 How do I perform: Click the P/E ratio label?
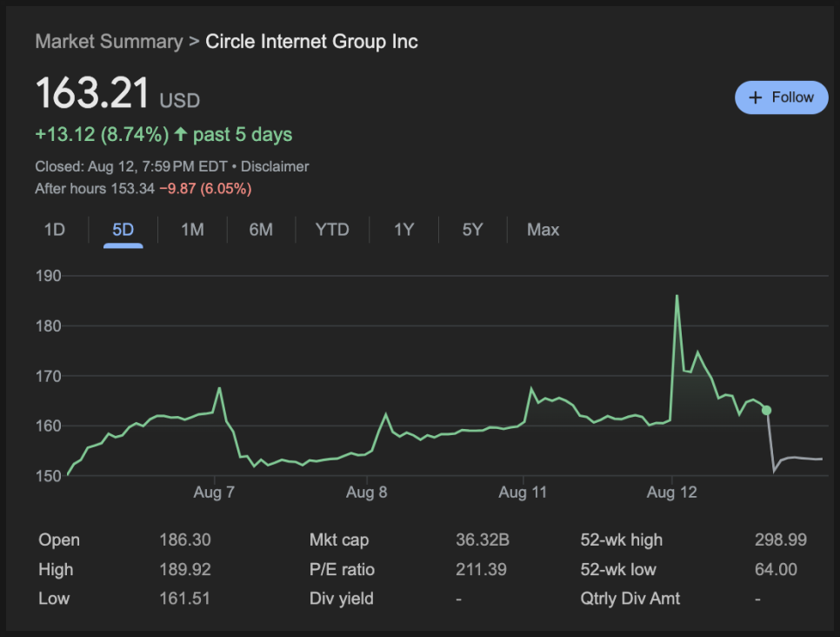pyautogui.click(x=342, y=569)
